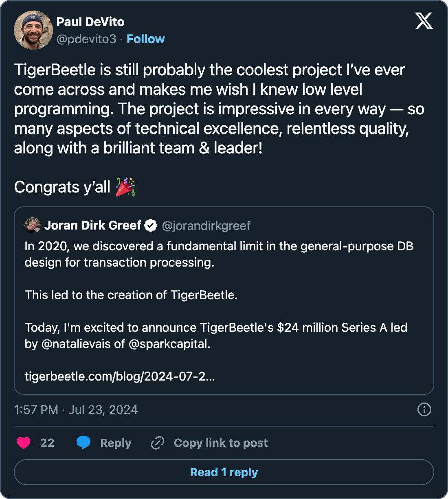Click the 1:57 PM Jul 23, 2024 timestamp
The width and height of the screenshot is (448, 499).
pos(76,409)
